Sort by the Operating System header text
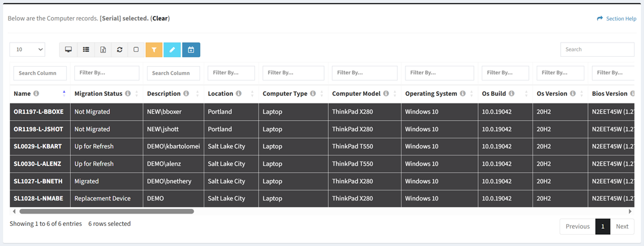 pos(431,94)
